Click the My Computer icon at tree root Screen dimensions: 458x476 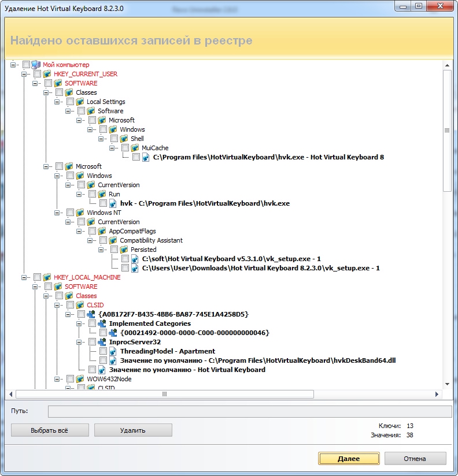click(36, 64)
